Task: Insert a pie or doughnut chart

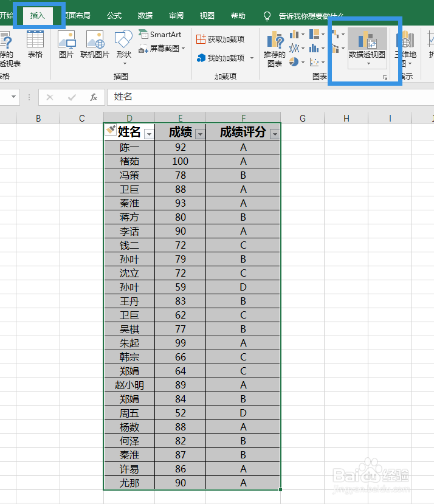Action: pos(294,62)
